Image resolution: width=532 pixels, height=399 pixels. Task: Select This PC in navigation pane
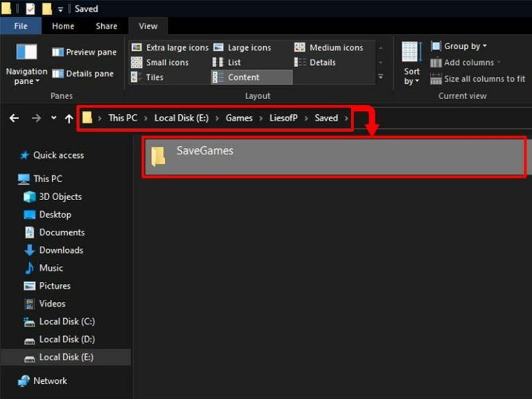[40, 179]
